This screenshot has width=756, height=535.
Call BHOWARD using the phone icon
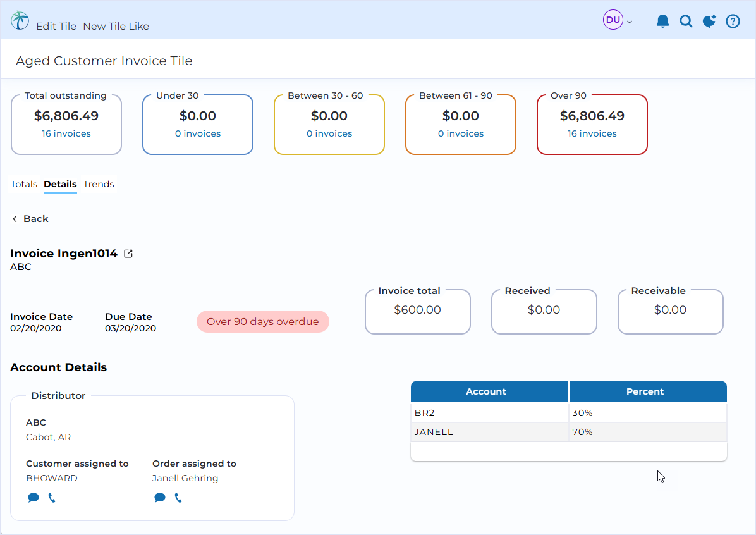[x=52, y=497]
